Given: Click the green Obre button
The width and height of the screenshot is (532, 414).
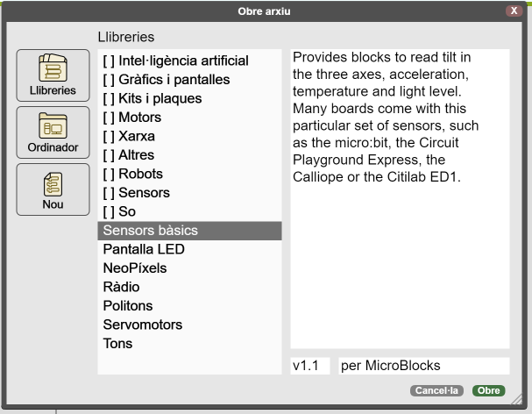Looking at the screenshot, I should (489, 390).
